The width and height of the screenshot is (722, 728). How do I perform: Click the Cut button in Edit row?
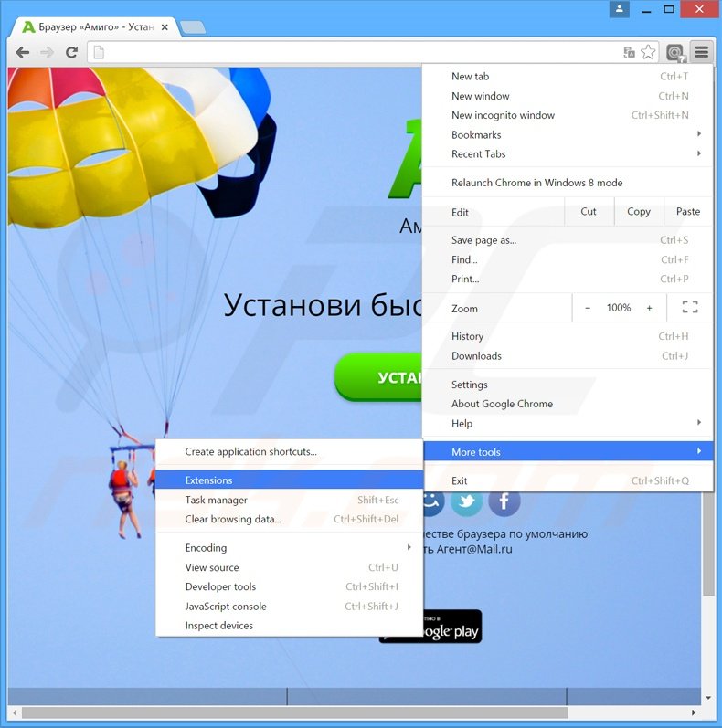pyautogui.click(x=589, y=212)
